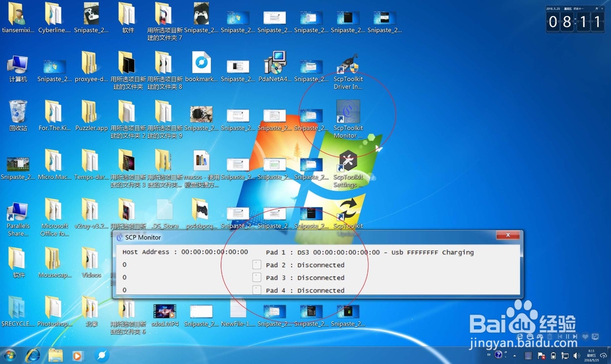The image size is (611, 364).
Task: Show hidden tray icons arrow
Action: [514, 355]
